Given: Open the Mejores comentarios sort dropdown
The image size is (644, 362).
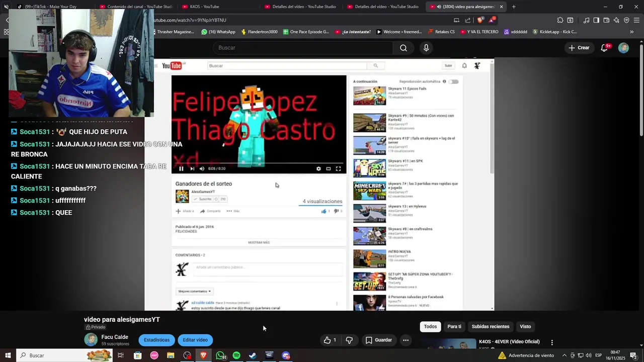Looking at the screenshot, I should (x=195, y=291).
